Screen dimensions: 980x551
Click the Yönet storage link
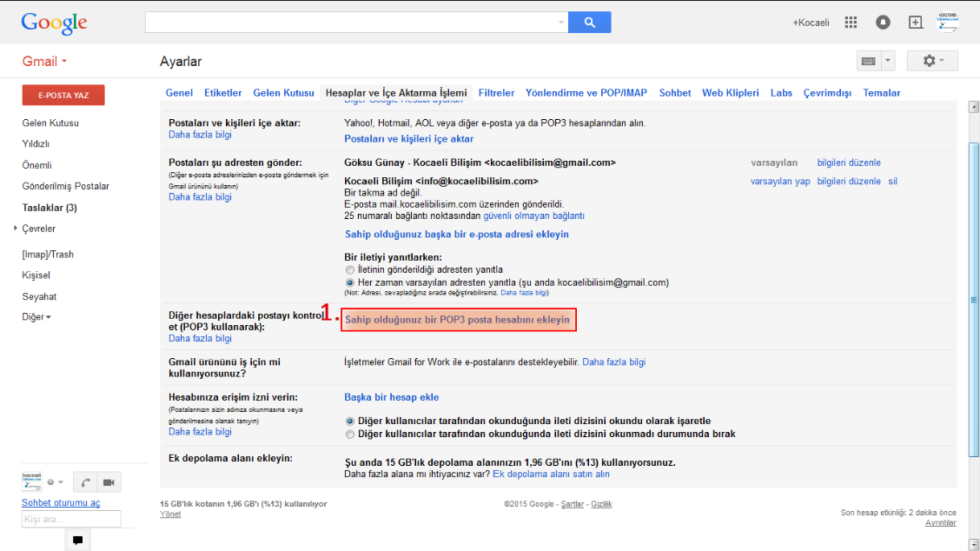click(x=170, y=514)
